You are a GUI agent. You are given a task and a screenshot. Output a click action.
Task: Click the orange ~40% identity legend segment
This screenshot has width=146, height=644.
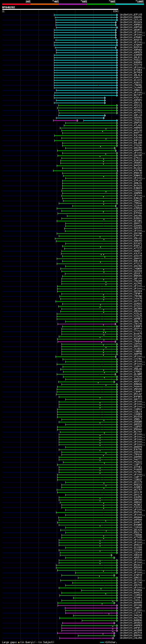(45, 4)
